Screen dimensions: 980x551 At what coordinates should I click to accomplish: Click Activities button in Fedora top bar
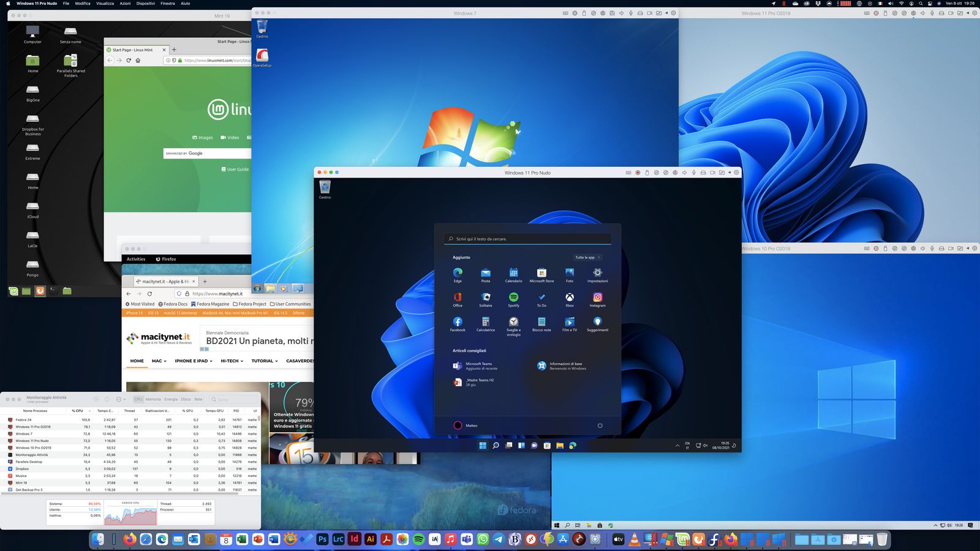(136, 259)
